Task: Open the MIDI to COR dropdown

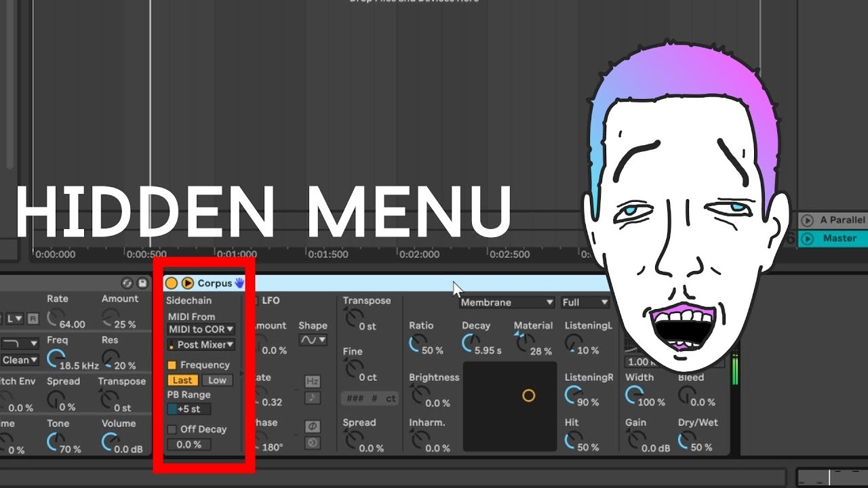Action: point(201,329)
